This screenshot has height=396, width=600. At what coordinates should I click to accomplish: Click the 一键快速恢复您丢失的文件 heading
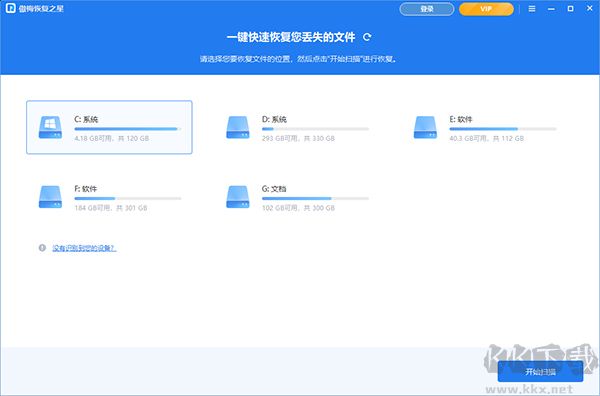coord(291,37)
